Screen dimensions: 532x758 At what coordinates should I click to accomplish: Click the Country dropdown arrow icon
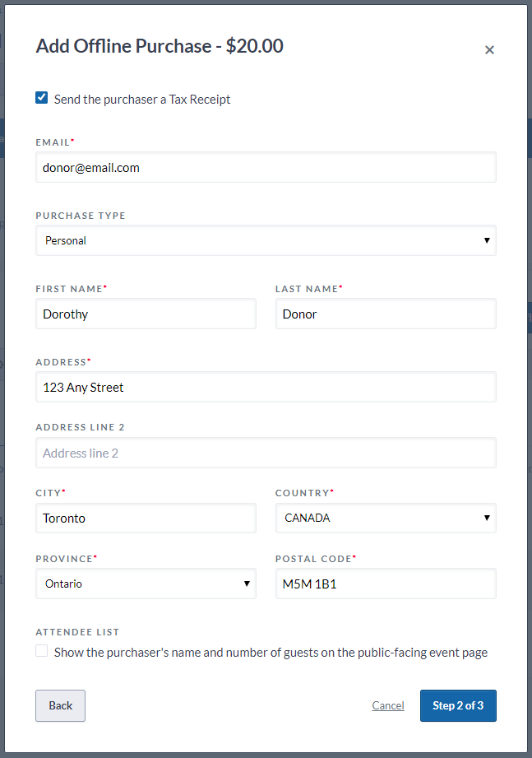487,518
